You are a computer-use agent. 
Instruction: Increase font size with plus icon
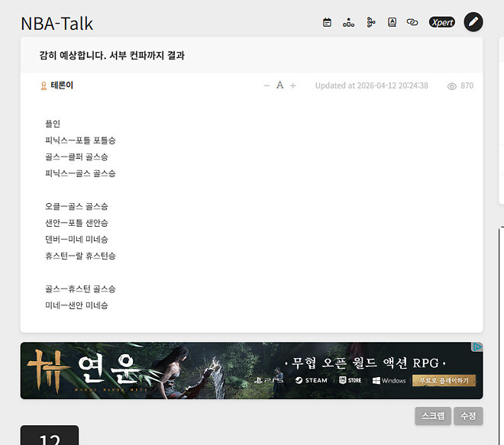292,85
